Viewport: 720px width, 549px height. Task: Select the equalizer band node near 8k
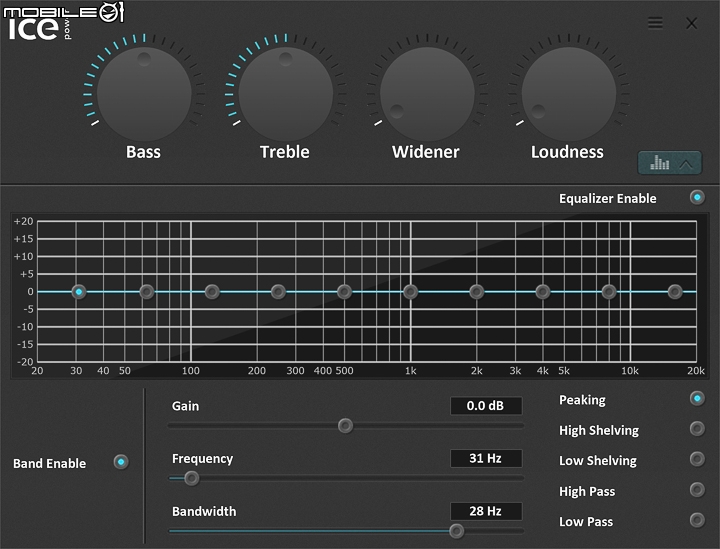pyautogui.click(x=609, y=291)
